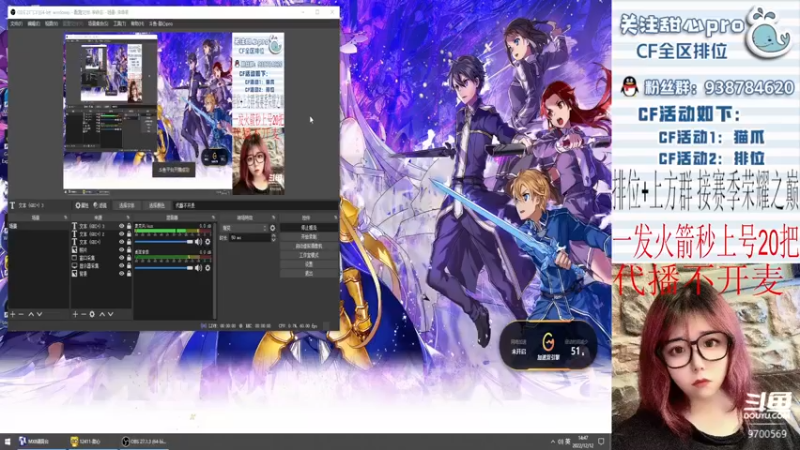Open the 工具 menu in OBS
Viewport: 800px width, 450px height.
[119, 23]
